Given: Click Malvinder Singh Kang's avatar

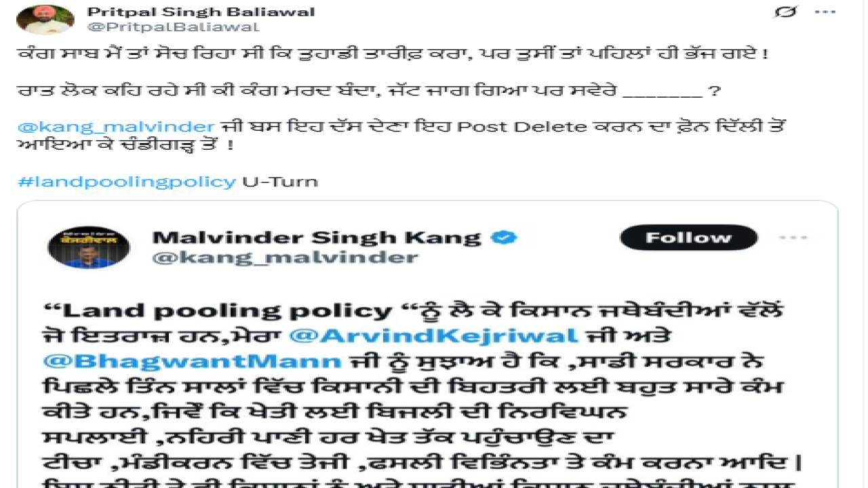Looking at the screenshot, I should tap(79, 246).
